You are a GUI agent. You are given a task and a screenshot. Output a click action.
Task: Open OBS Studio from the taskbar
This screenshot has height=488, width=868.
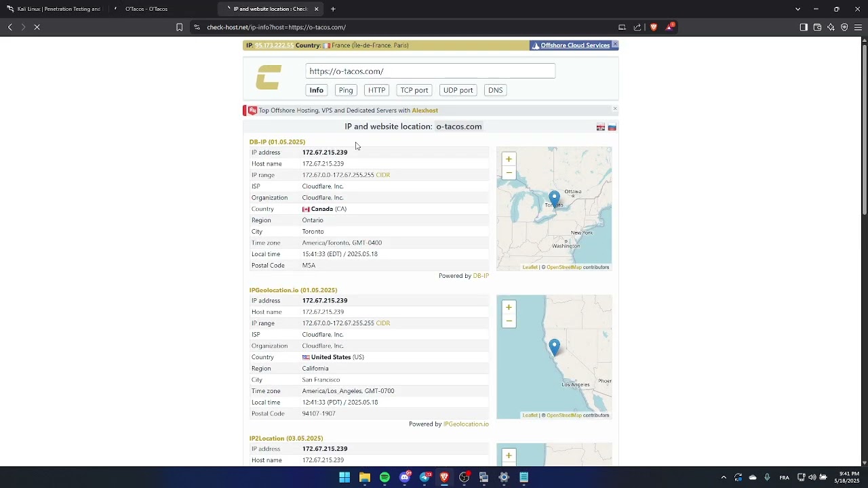click(x=465, y=478)
